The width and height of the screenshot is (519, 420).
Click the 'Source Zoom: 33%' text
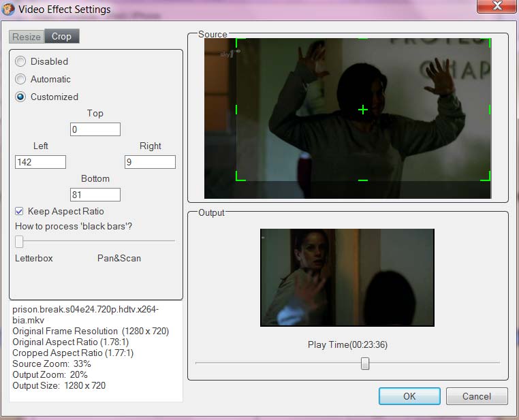click(52, 364)
